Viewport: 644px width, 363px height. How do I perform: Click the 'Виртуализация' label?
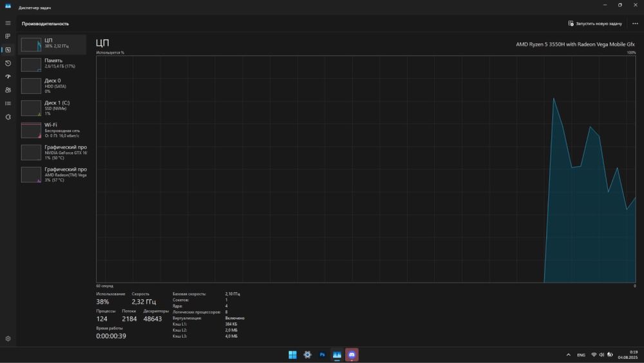[x=187, y=319]
